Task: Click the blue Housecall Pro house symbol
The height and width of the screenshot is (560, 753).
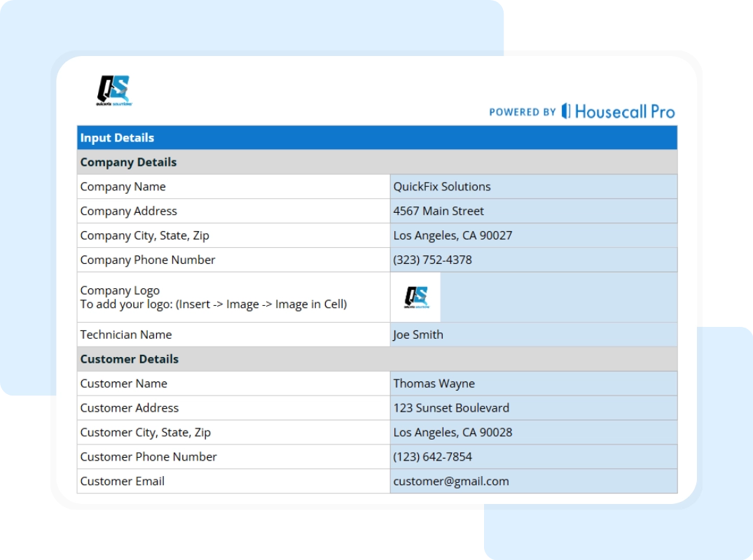Action: point(565,111)
